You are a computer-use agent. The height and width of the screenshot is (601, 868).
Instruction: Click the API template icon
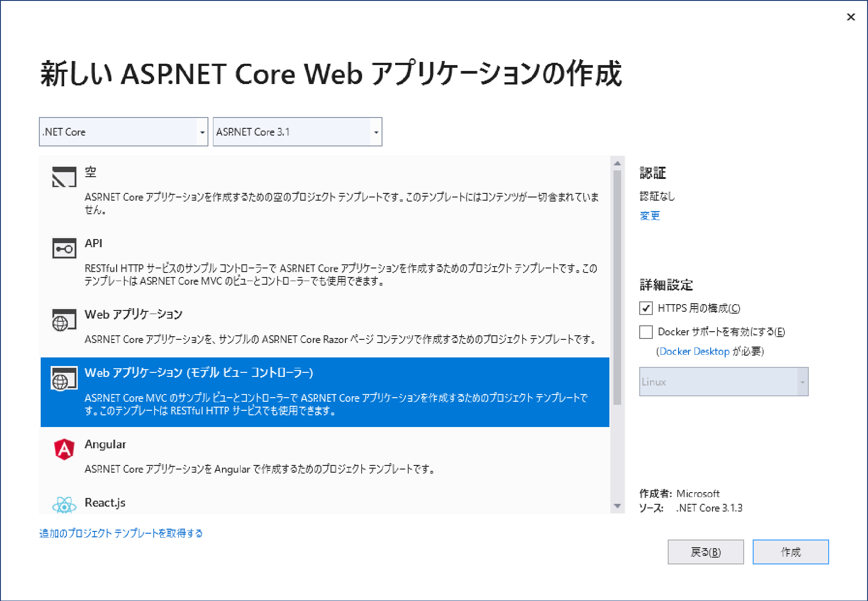[64, 248]
